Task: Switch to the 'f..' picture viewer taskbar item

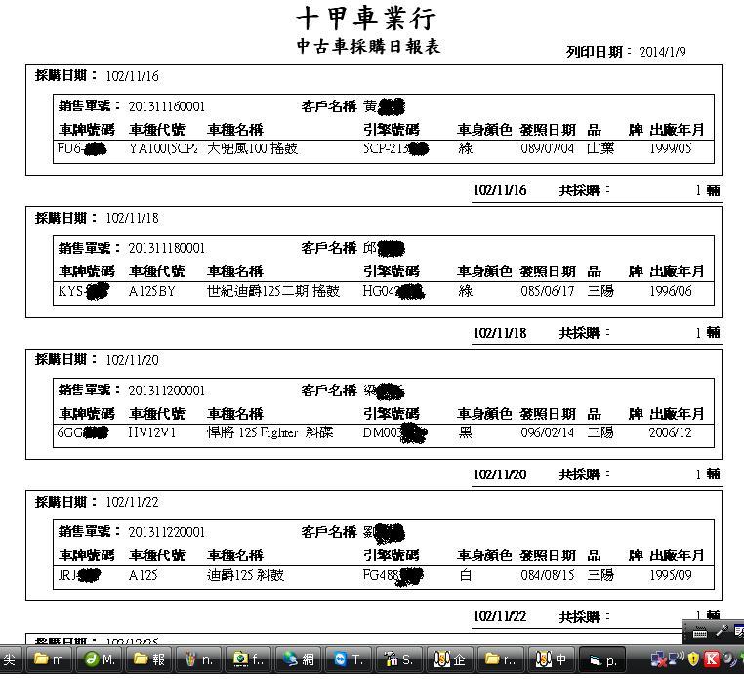Action: [249, 660]
